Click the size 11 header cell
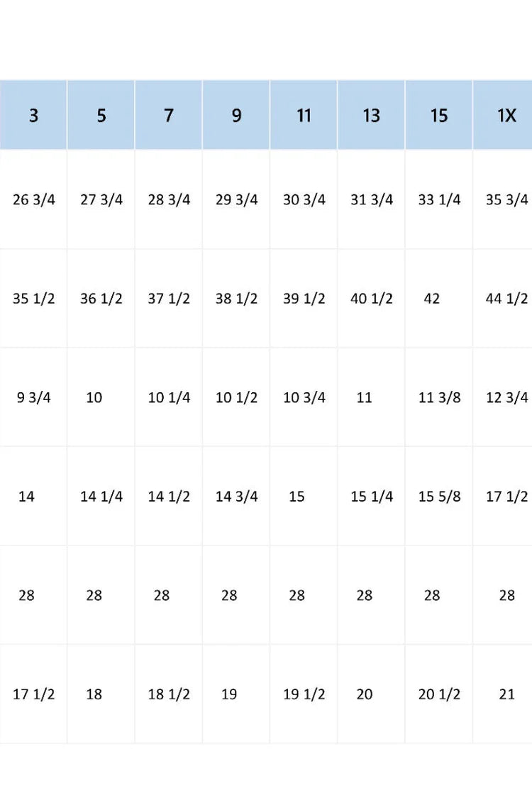532x798 pixels. 304,115
